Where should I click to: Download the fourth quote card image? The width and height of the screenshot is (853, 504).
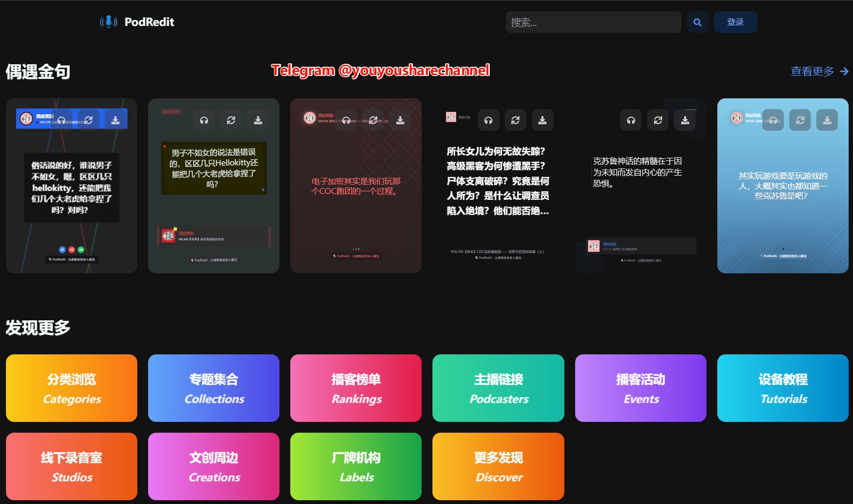click(x=542, y=120)
